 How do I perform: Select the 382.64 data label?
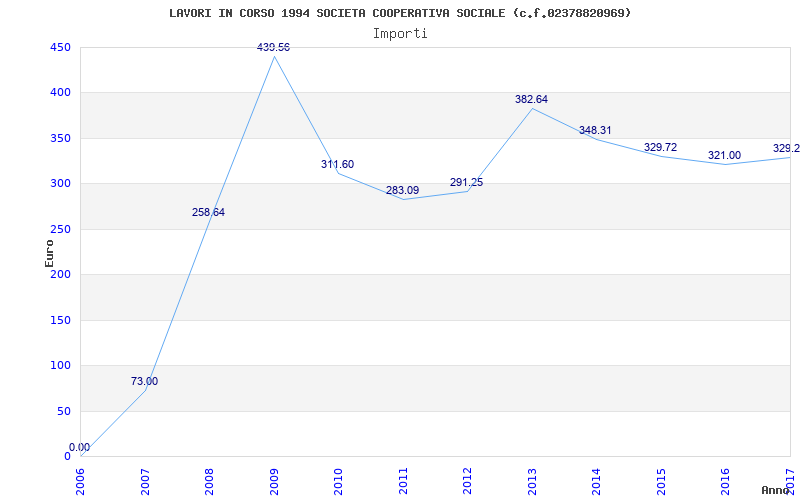(531, 99)
